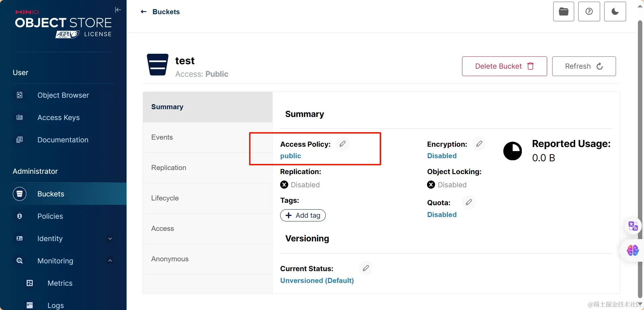Toggle dark mode moon icon
The image size is (644, 310).
(615, 11)
